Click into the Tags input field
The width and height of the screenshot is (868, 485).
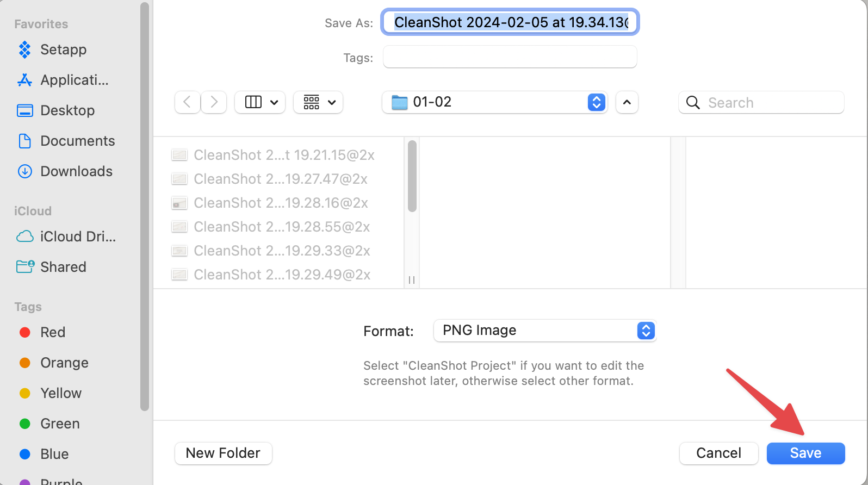(x=510, y=57)
